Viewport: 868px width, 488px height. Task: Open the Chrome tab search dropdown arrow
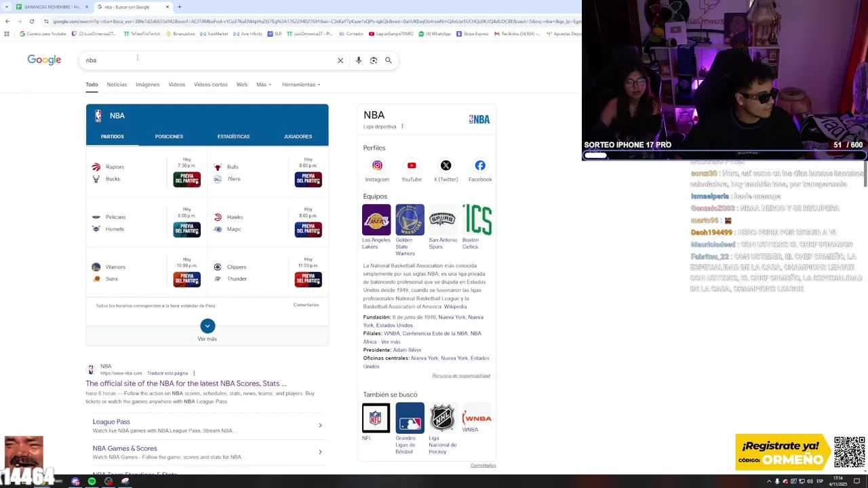[x=7, y=7]
